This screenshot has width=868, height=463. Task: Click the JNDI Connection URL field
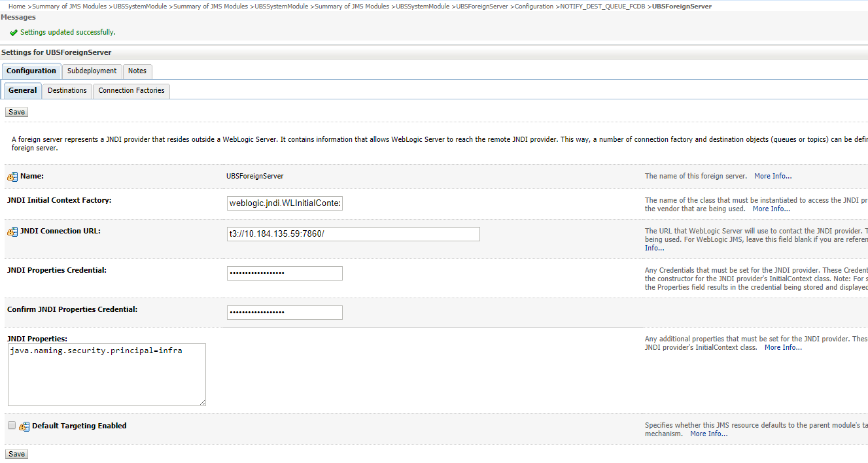click(353, 234)
